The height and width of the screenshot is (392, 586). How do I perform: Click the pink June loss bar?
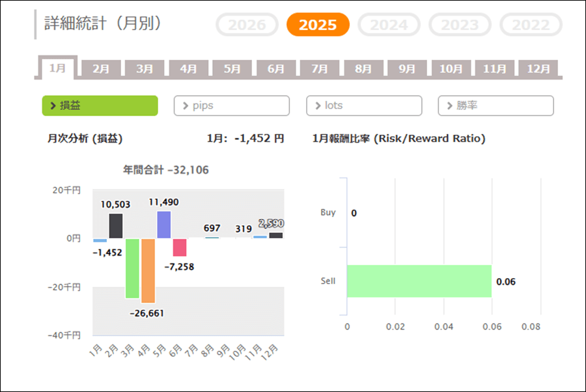click(180, 247)
